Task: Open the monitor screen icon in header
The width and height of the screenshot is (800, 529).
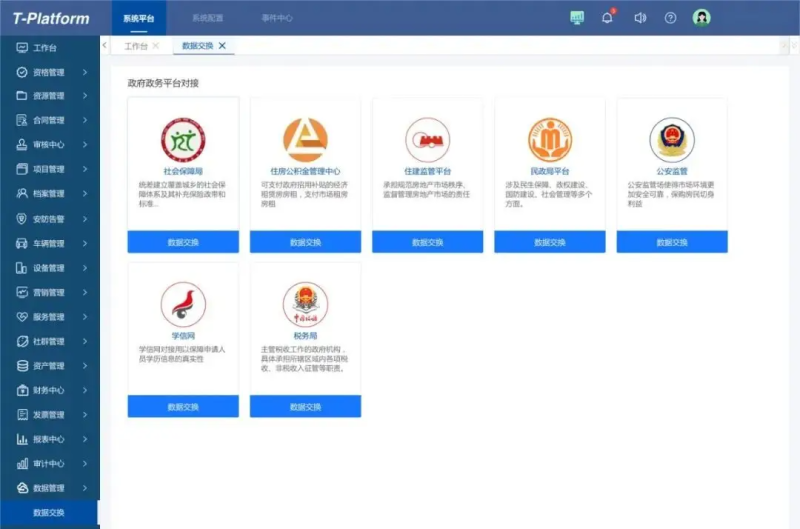Action: [x=577, y=18]
